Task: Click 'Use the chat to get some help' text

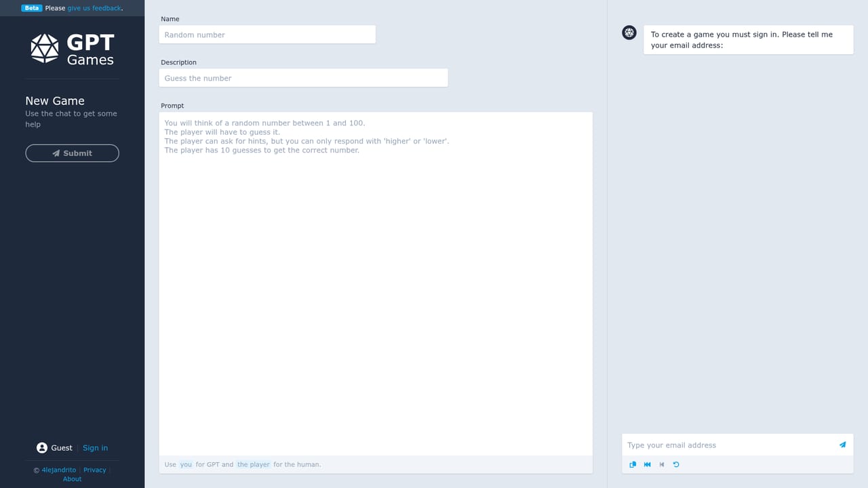Action: tap(71, 119)
